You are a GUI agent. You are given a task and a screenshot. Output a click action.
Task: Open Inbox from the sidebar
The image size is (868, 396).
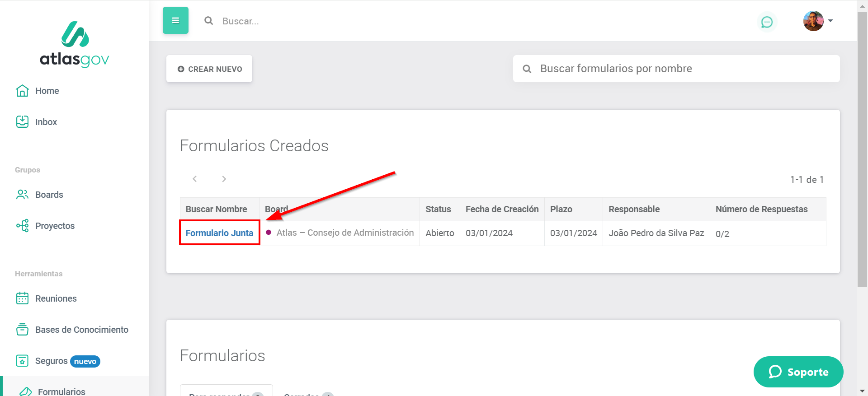(x=46, y=122)
